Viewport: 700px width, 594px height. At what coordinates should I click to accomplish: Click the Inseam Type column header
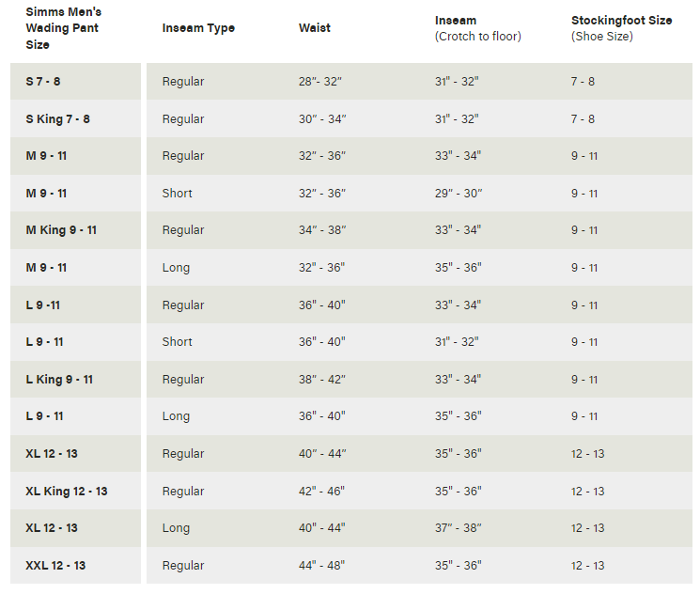198,28
